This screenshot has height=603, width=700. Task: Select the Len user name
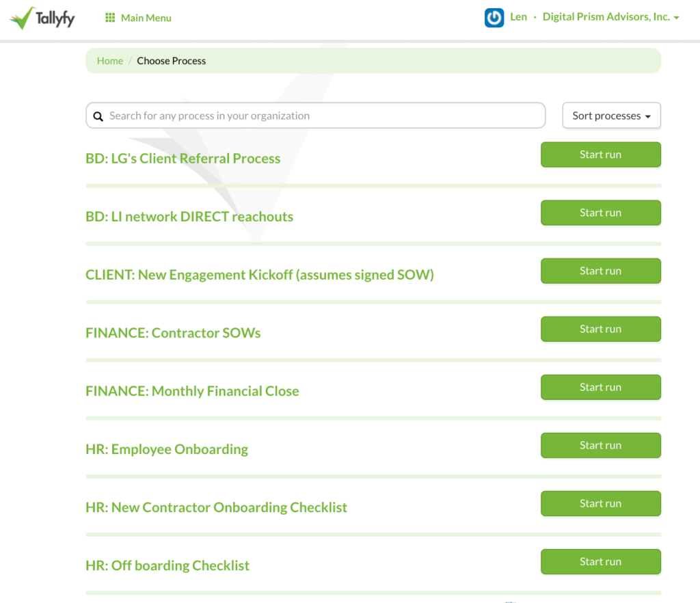point(518,17)
